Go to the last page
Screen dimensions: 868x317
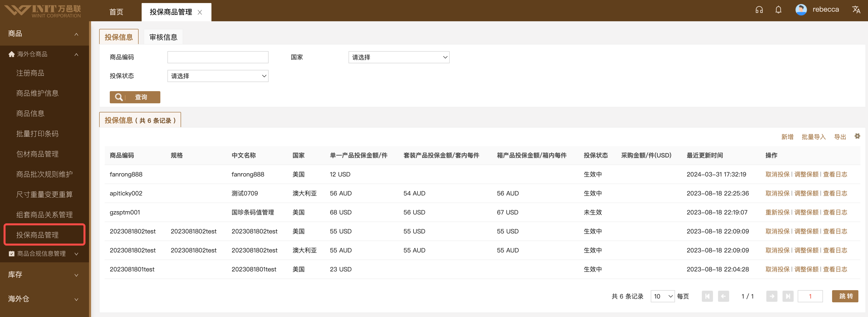tap(788, 296)
